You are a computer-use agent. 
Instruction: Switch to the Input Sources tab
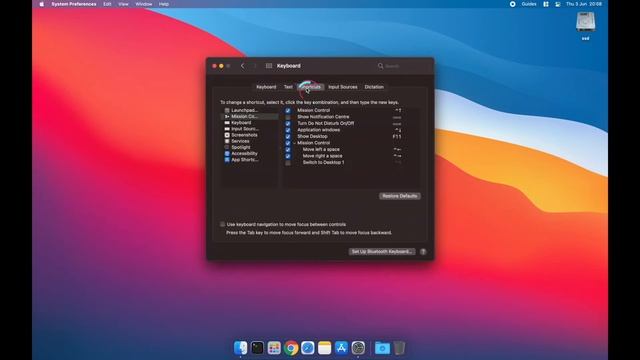342,87
